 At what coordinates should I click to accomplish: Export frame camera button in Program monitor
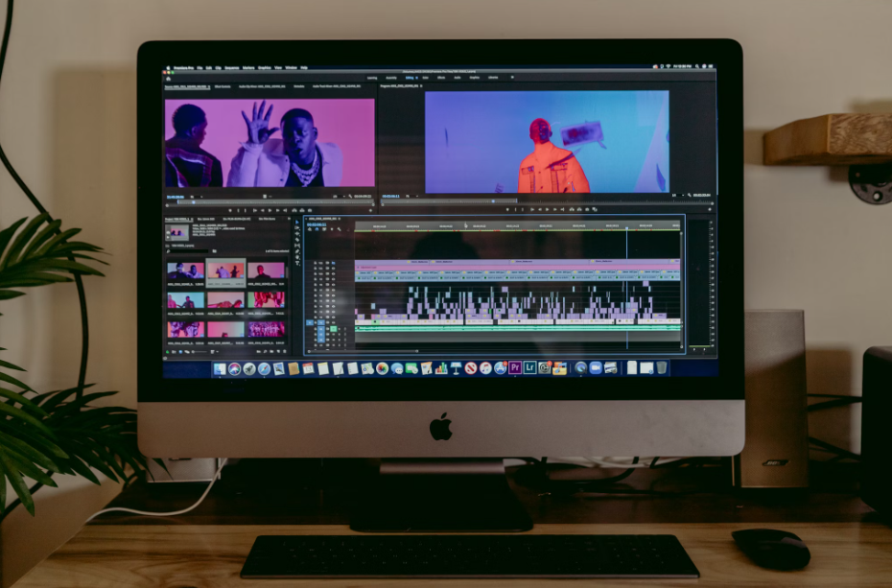[x=588, y=210]
